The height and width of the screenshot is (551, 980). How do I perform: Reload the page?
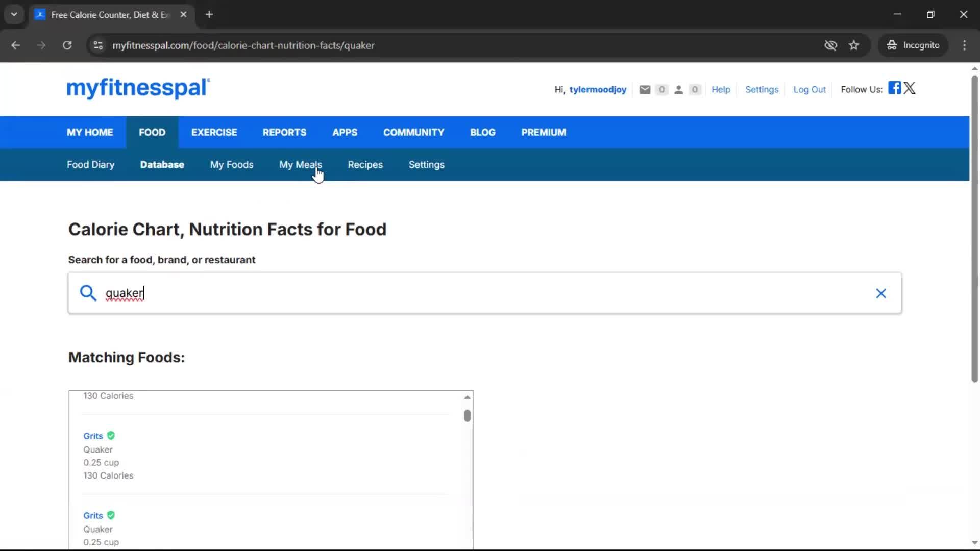[67, 45]
